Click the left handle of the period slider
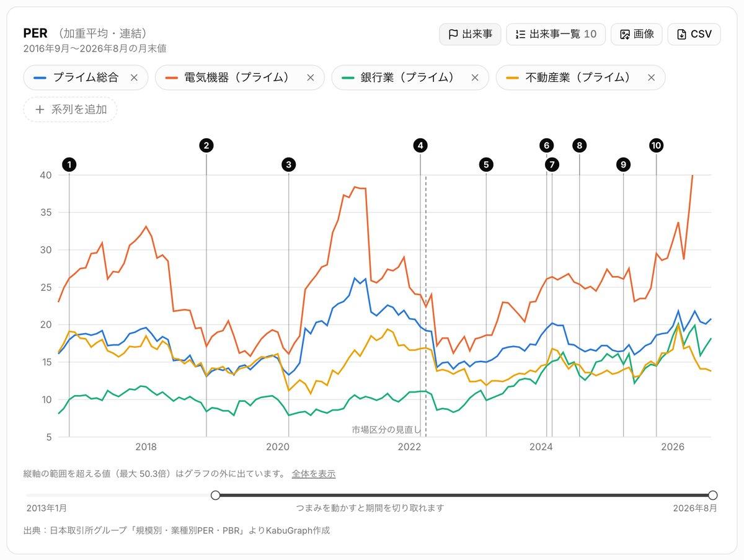 click(215, 495)
